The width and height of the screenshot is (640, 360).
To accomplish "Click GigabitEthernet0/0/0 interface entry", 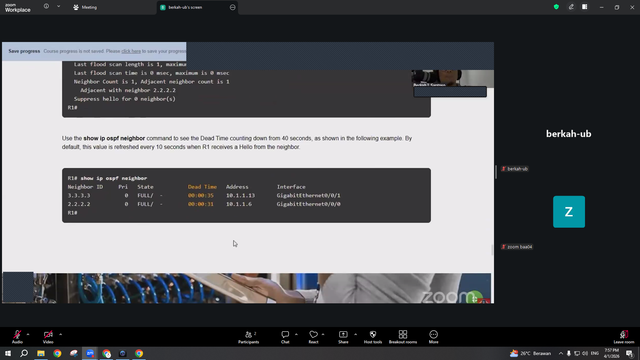I will [309, 204].
